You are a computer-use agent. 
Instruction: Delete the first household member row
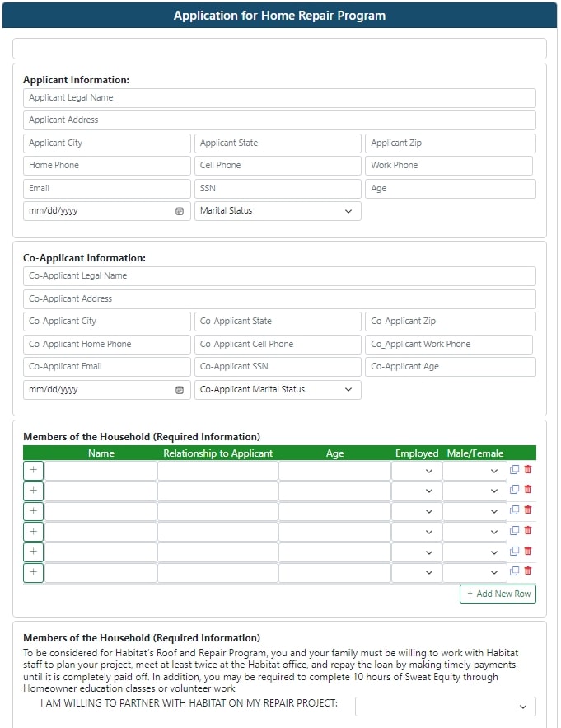(528, 470)
